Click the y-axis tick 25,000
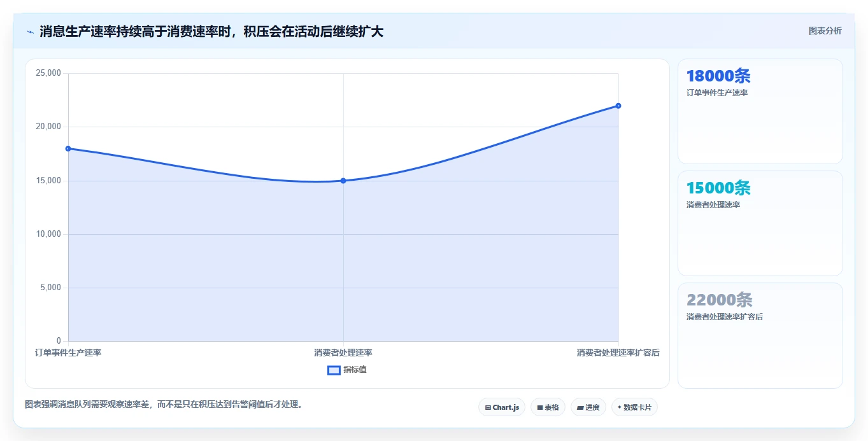The height and width of the screenshot is (441, 868). pyautogui.click(x=48, y=73)
